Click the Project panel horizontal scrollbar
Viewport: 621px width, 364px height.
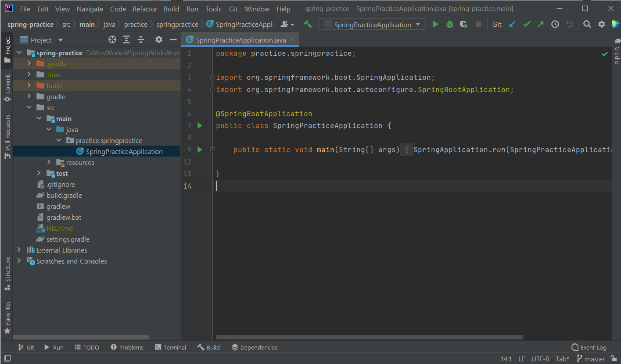[x=81, y=337]
